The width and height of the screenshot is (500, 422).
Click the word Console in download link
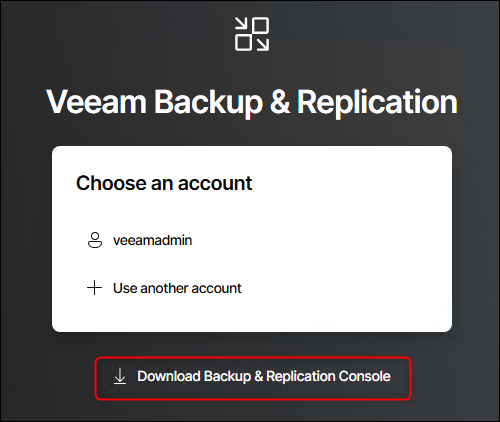coord(364,376)
